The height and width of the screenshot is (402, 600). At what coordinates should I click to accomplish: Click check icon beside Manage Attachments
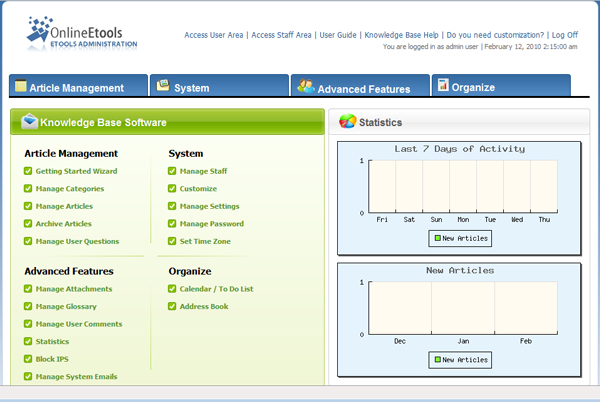(28, 288)
